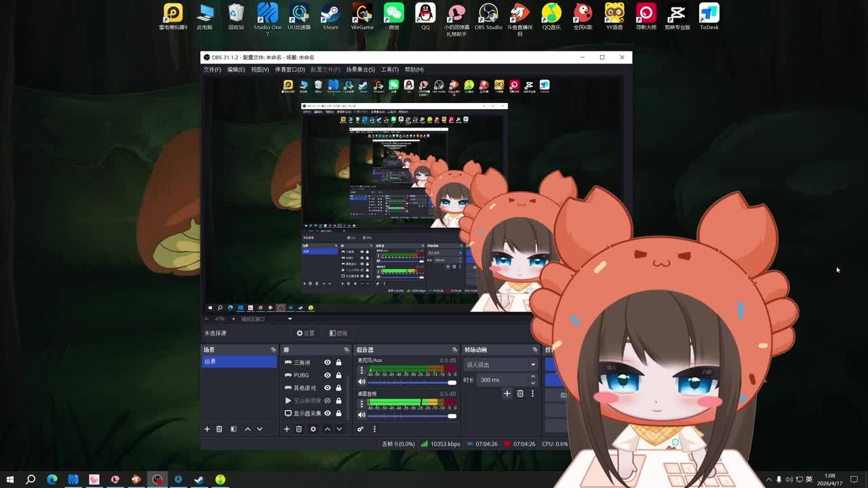Click the 滤镜 button

[x=338, y=333]
